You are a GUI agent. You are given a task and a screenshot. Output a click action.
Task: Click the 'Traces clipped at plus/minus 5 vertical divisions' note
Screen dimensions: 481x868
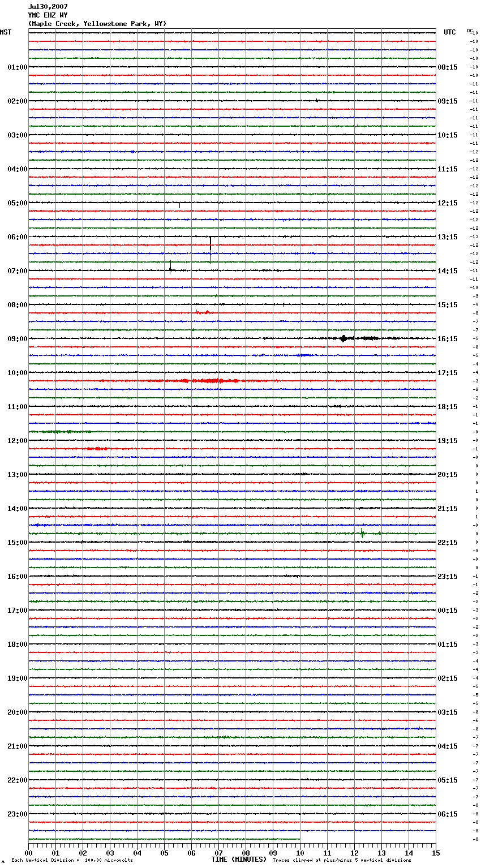(x=342, y=861)
